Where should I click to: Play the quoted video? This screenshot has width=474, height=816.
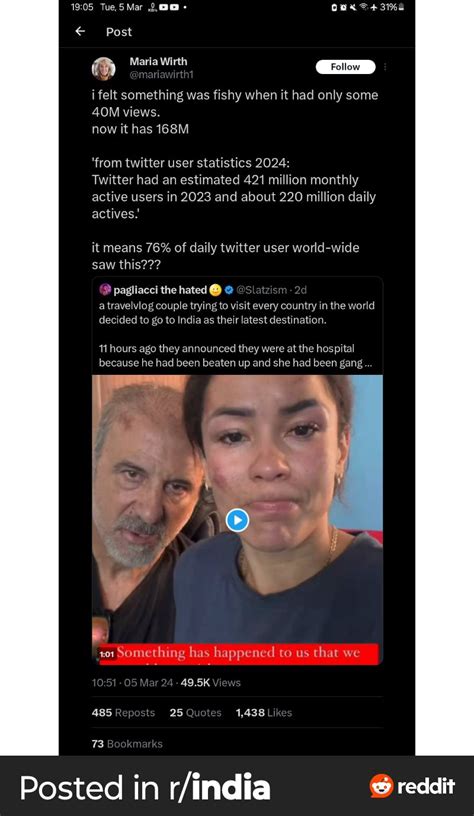tap(237, 520)
